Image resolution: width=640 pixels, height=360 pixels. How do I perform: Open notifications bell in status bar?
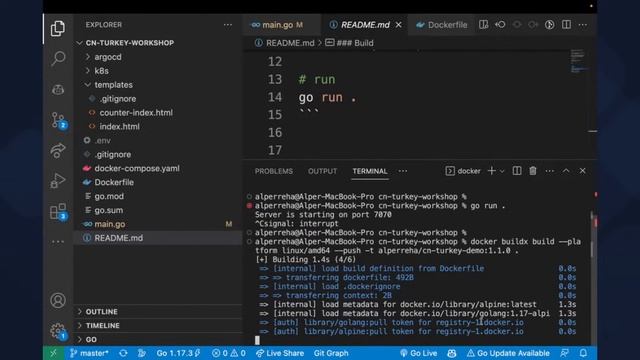[583, 353]
